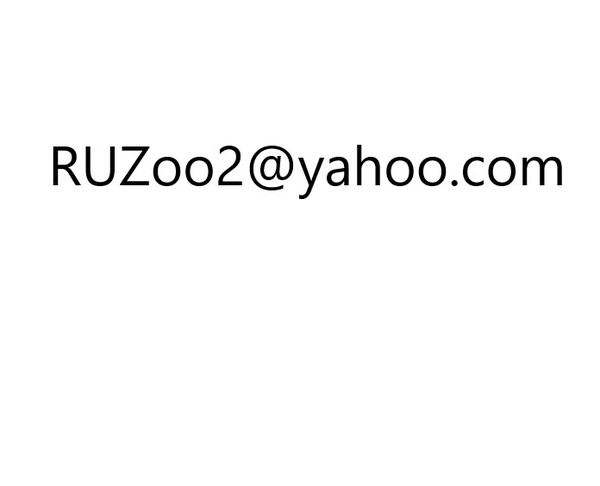Screen dimensions: 600x486
Task: Click the capital Z in RUZoo2
Action: [x=134, y=166]
